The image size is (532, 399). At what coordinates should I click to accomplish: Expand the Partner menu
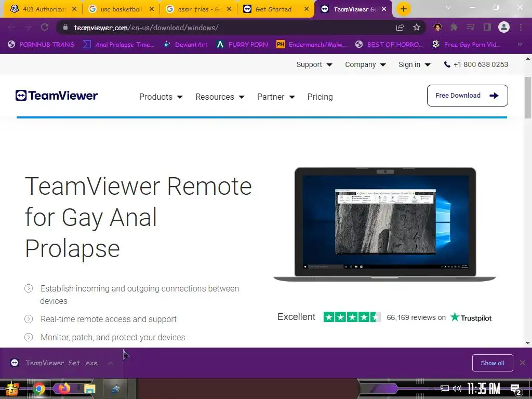[276, 97]
